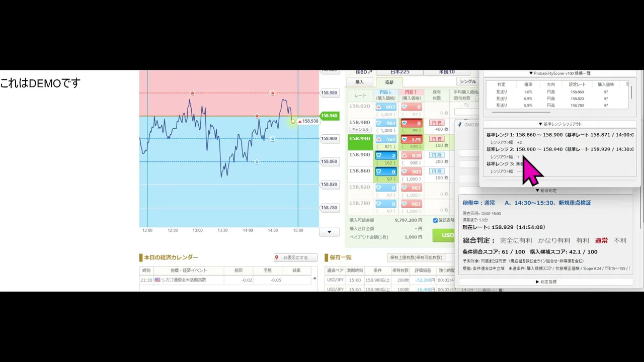Click the シングル mode button

pos(467,81)
